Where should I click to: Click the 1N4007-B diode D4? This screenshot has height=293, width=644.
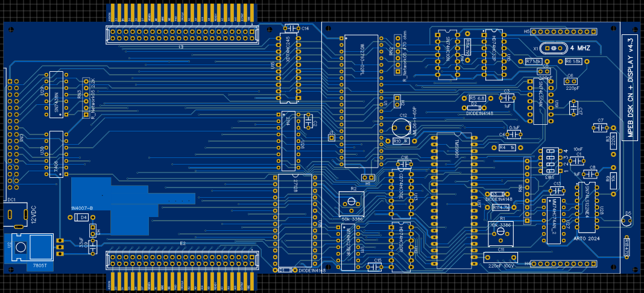click(x=84, y=217)
